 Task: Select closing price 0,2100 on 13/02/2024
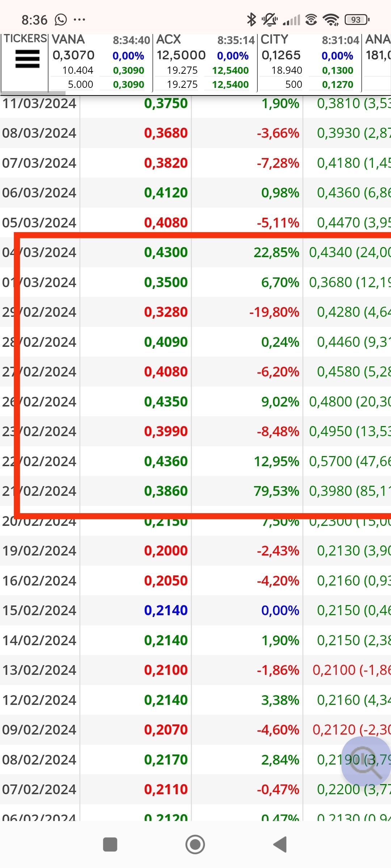click(x=166, y=670)
